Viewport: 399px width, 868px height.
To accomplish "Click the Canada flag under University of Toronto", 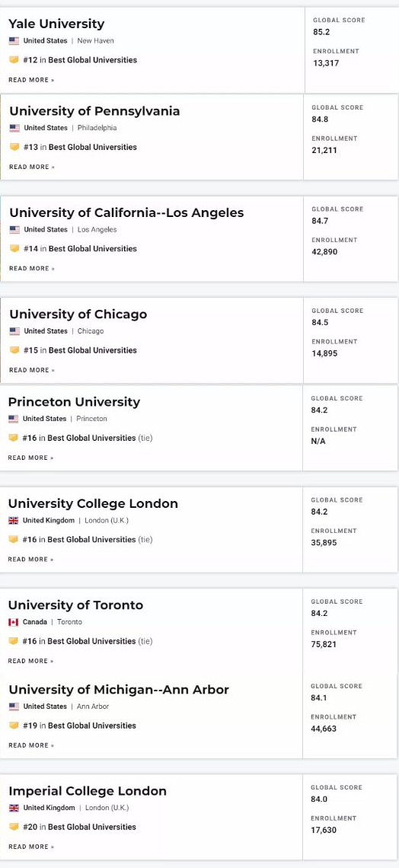I will click(13, 622).
